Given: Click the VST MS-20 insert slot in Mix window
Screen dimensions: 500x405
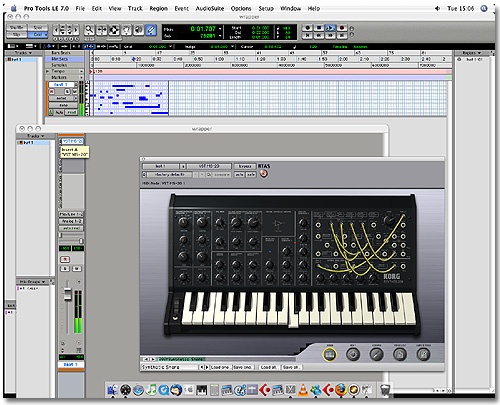Looking at the screenshot, I should click(x=73, y=141).
